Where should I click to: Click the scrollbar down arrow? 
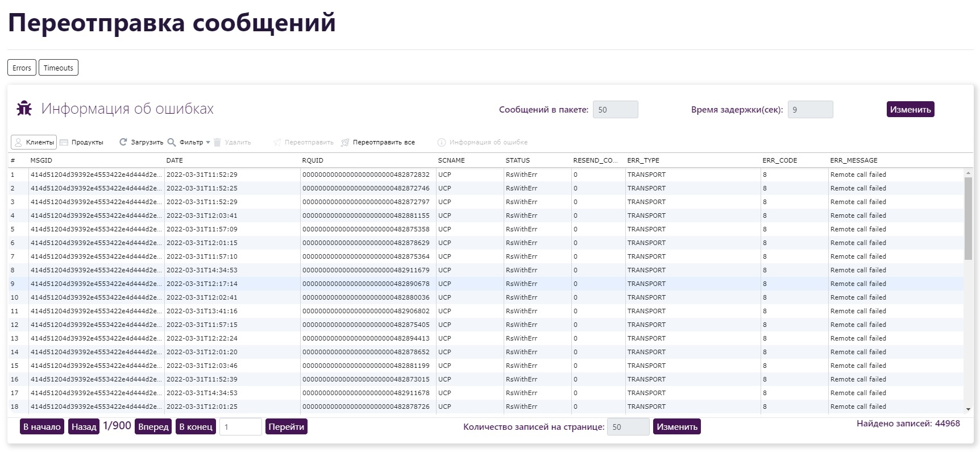point(968,409)
